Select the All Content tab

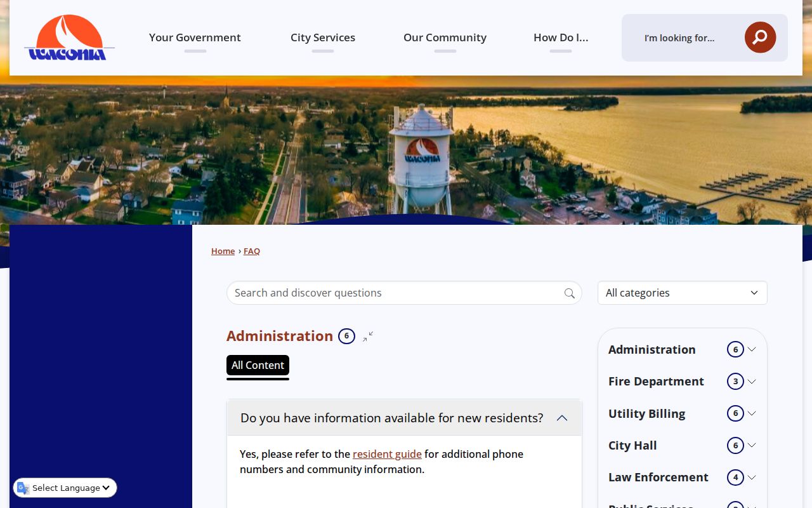pos(258,365)
